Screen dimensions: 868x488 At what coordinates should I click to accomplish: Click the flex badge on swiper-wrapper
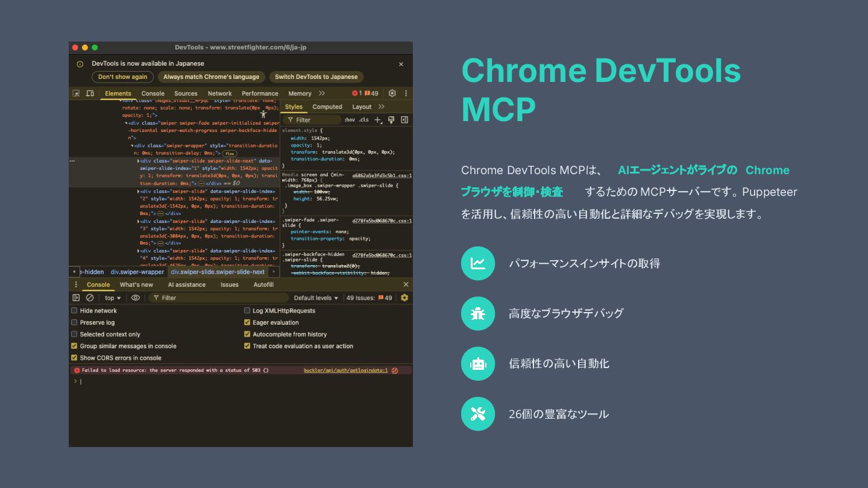click(230, 154)
